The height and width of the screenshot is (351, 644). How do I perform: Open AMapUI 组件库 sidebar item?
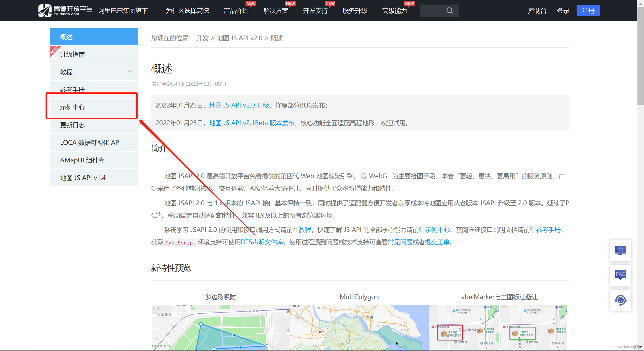(x=94, y=160)
